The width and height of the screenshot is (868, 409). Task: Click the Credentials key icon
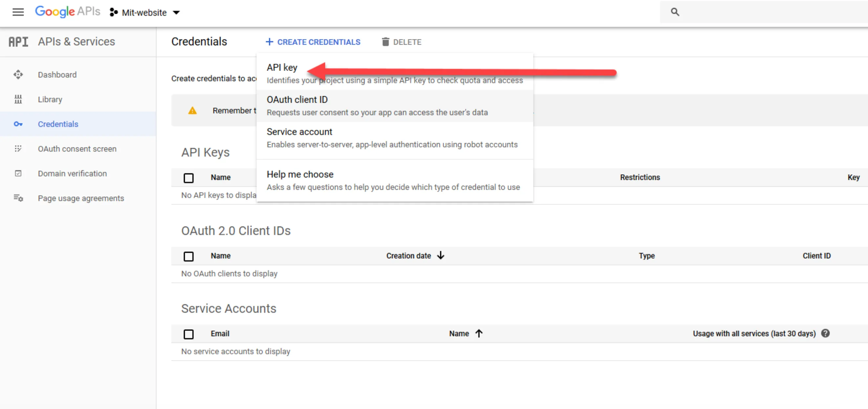pyautogui.click(x=18, y=124)
